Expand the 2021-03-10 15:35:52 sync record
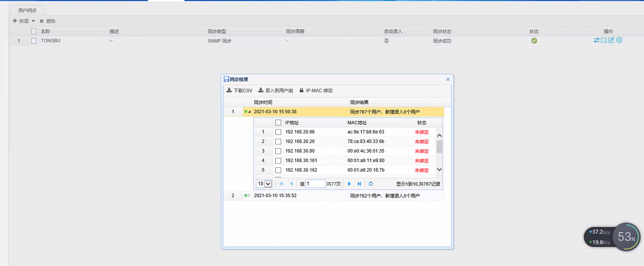Image resolution: width=644 pixels, height=266 pixels. pyautogui.click(x=249, y=195)
